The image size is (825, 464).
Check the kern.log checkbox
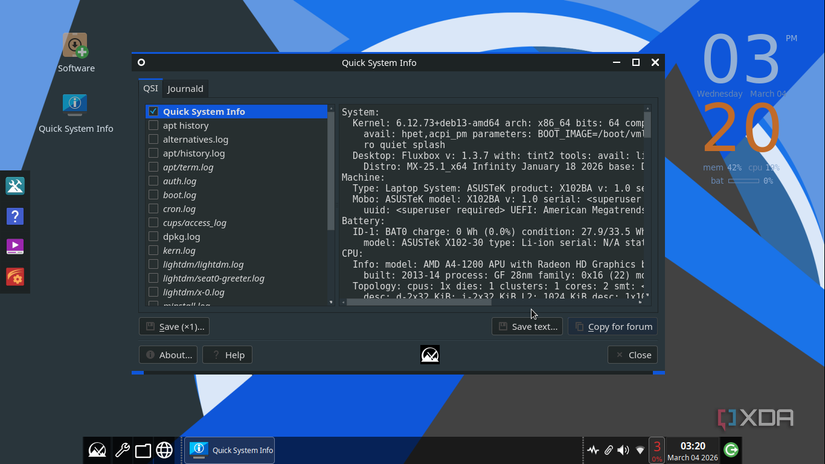[x=153, y=250]
